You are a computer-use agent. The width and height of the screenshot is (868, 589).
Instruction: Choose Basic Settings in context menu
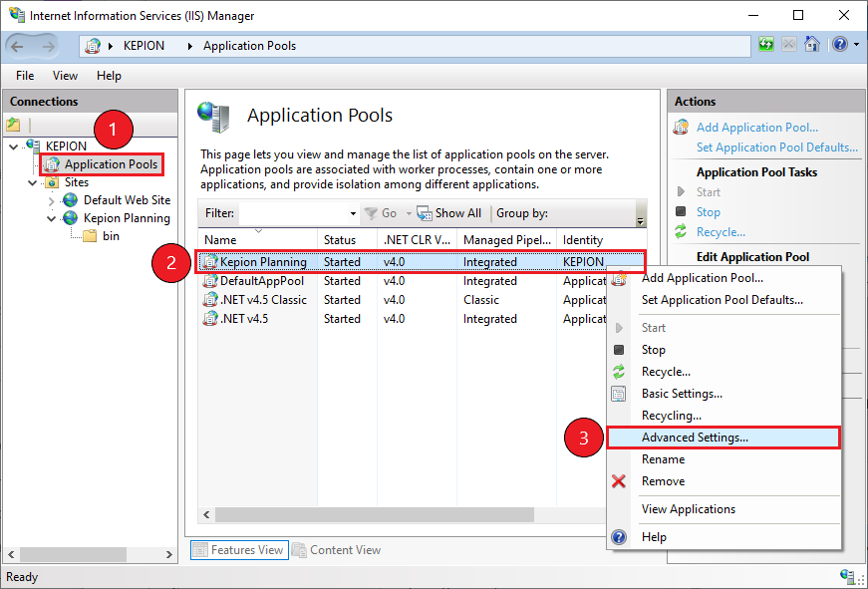click(x=724, y=394)
